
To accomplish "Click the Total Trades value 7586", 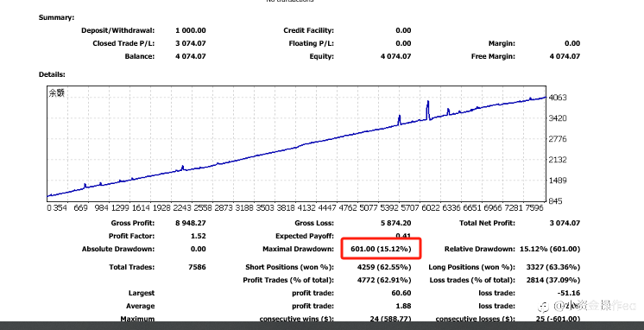I will tap(197, 267).
